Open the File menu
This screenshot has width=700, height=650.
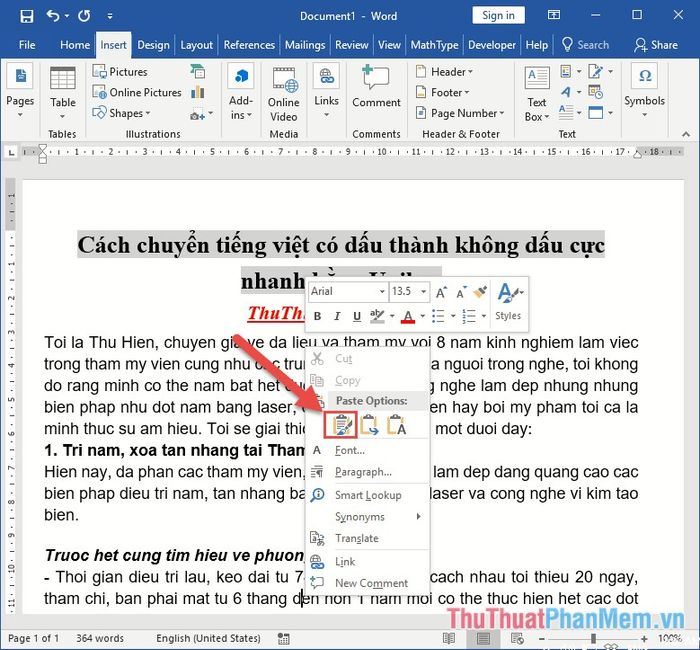[27, 45]
